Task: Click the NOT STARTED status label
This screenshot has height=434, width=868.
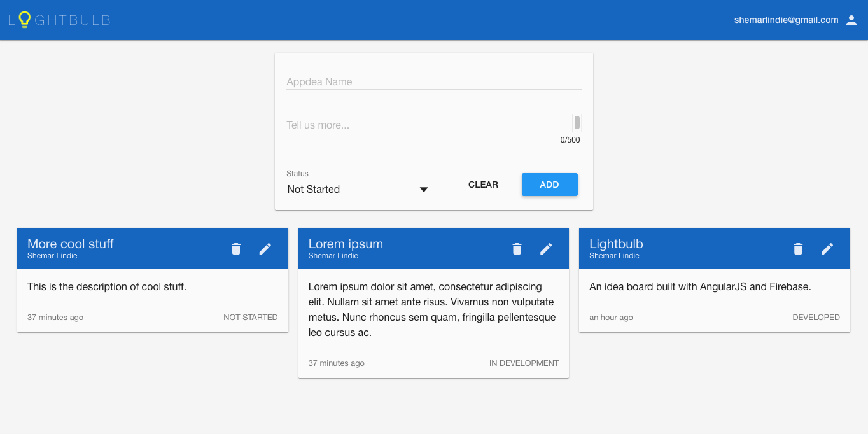Action: 250,317
